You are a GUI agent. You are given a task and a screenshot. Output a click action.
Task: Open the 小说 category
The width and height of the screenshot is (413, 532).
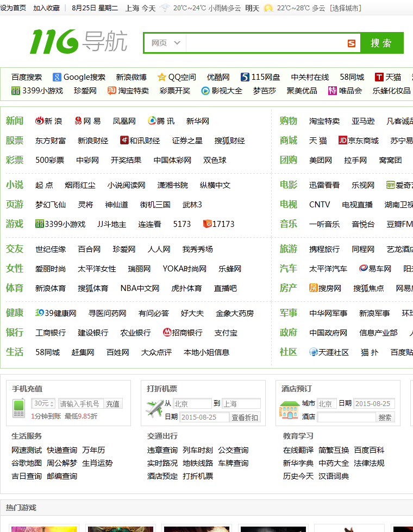click(15, 185)
